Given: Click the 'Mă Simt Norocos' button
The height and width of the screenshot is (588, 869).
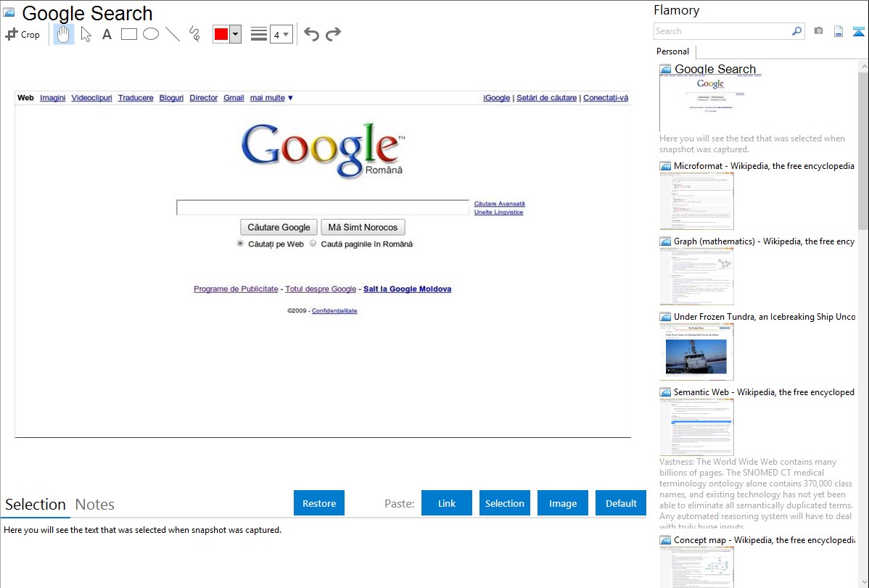Looking at the screenshot, I should (x=363, y=227).
